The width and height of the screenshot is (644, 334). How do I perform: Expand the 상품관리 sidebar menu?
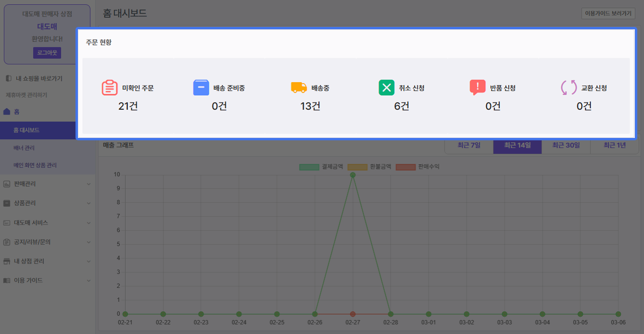tap(47, 203)
